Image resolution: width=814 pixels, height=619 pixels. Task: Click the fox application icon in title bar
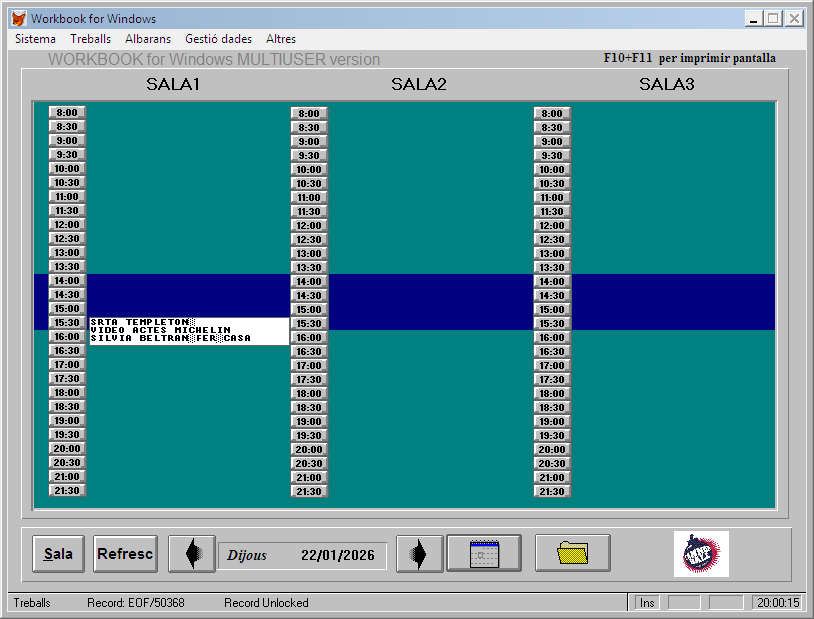tap(18, 19)
